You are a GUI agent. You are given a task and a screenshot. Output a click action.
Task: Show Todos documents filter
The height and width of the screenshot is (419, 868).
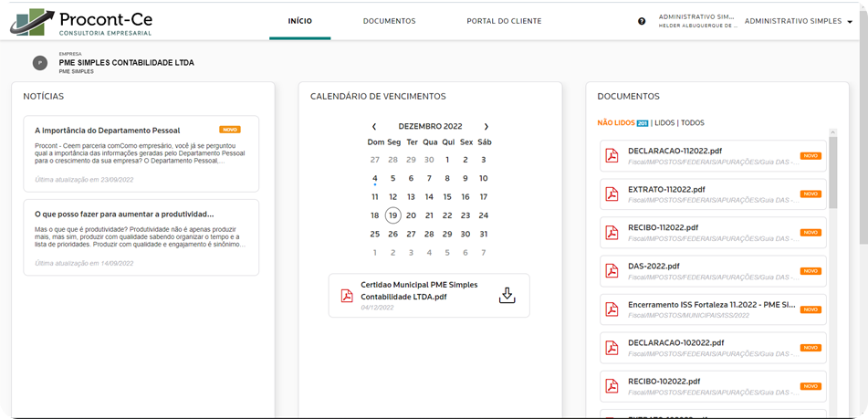(693, 122)
